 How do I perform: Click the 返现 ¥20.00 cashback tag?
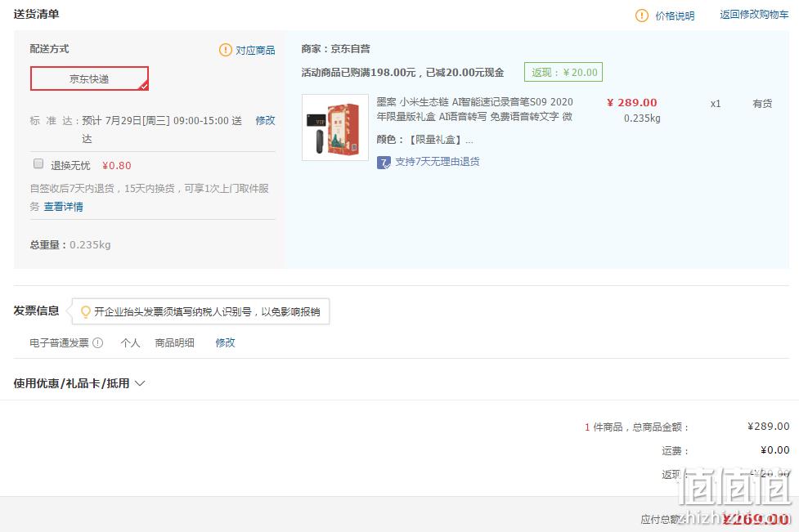tap(563, 72)
